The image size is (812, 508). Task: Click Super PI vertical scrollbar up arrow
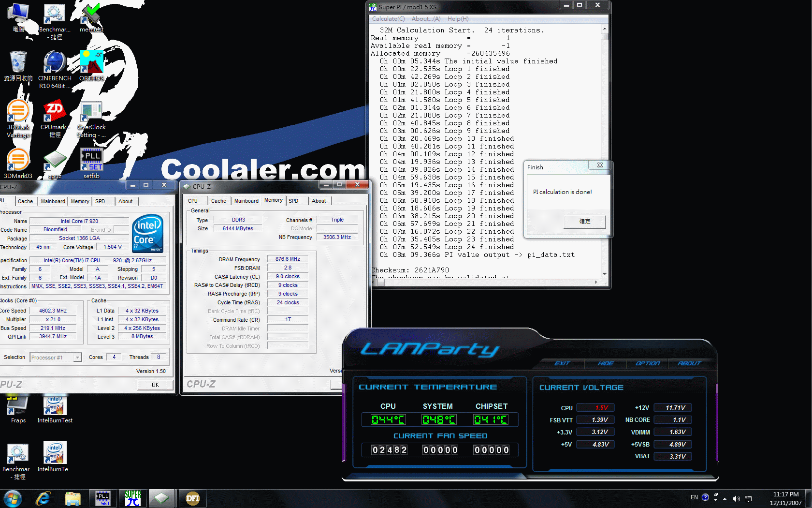605,29
